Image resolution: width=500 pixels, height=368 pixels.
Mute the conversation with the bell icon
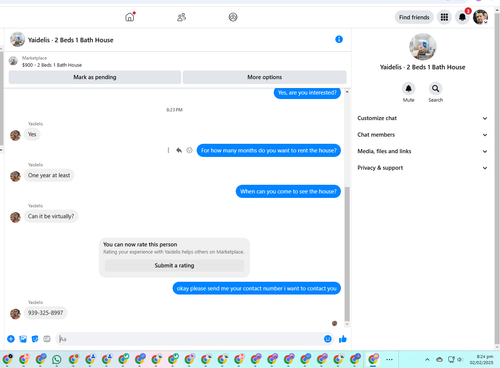click(x=408, y=89)
